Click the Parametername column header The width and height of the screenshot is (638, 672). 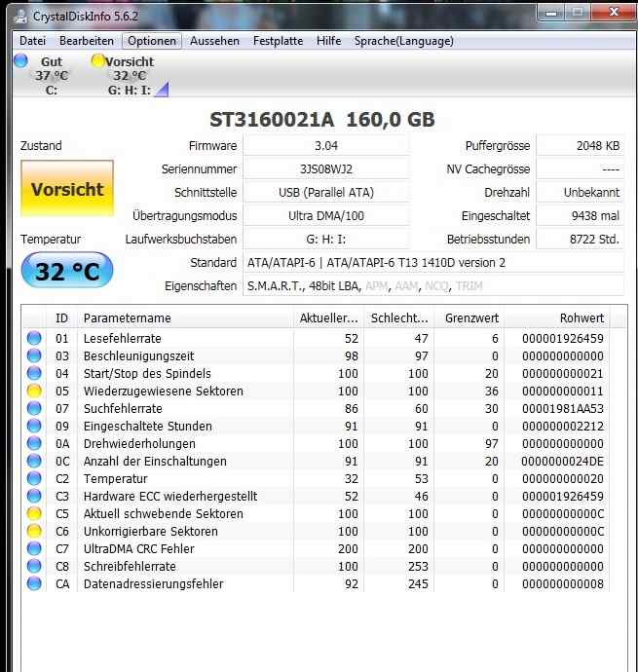185,318
